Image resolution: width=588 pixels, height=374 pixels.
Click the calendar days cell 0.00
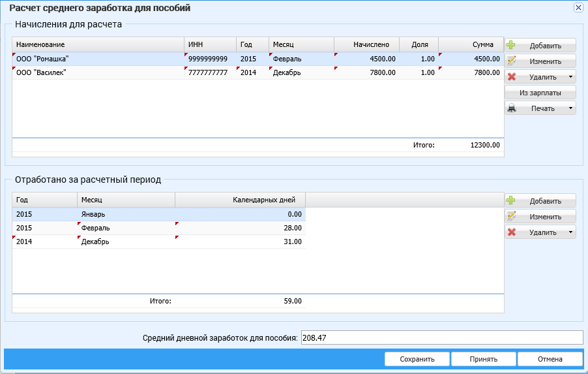(x=241, y=214)
